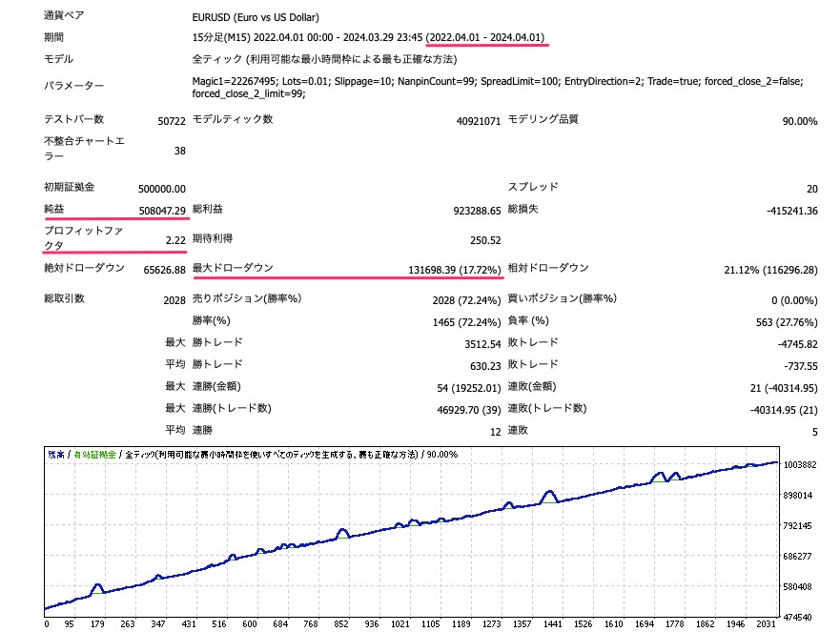The height and width of the screenshot is (632, 840).
Task: Click the consecutive loss amount -40314.95 (21)
Action: tap(784, 410)
